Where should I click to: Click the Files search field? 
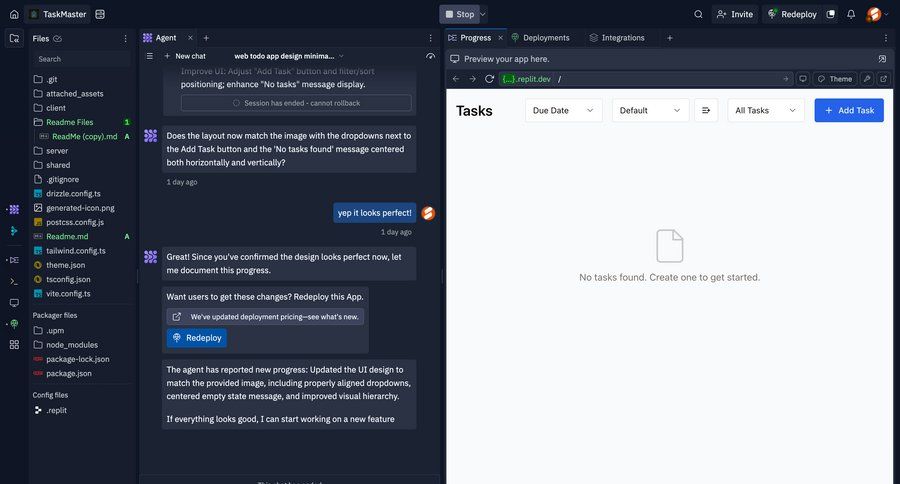(80, 59)
